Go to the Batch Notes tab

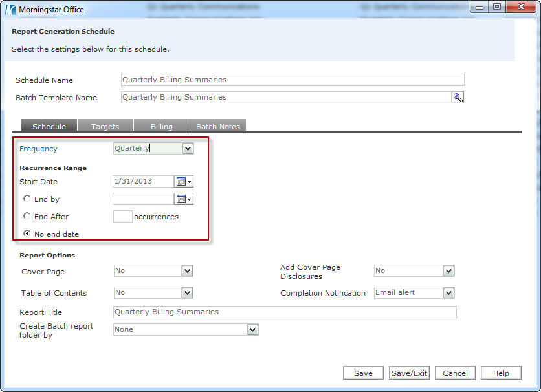[218, 126]
